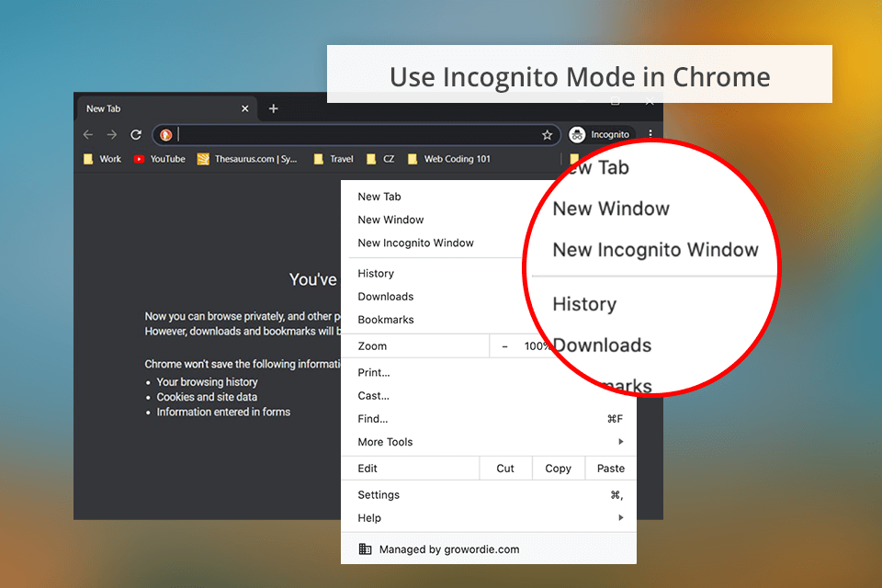
Task: Open the CZ bookmarks folder
Action: tap(380, 159)
